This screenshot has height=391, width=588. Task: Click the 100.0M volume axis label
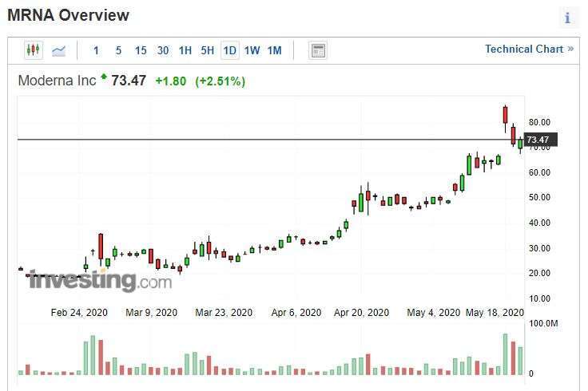coord(543,323)
